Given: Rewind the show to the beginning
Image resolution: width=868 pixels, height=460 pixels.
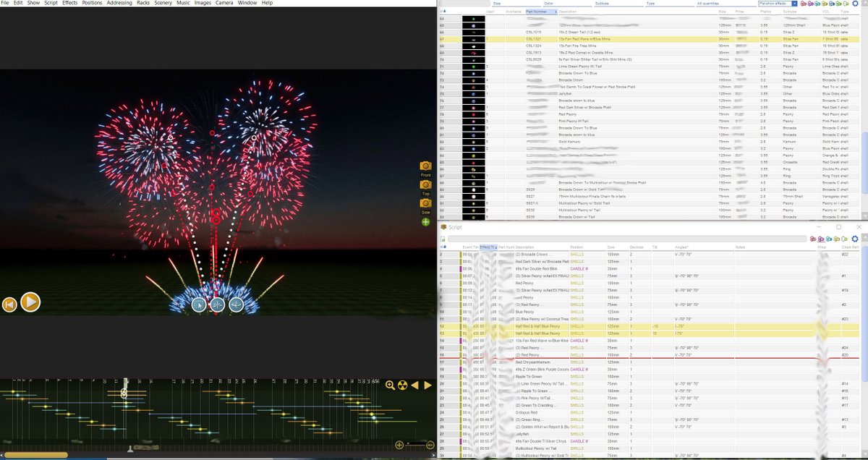Looking at the screenshot, I should click(x=9, y=304).
